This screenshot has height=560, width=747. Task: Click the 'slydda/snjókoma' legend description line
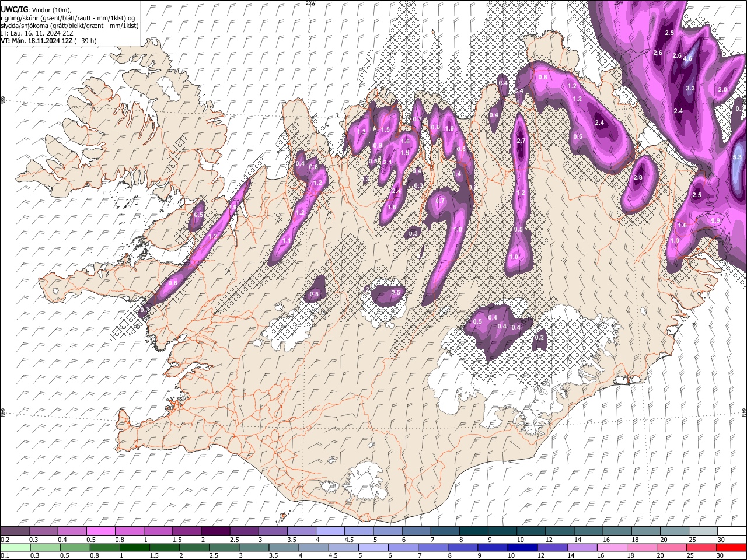tap(69, 26)
